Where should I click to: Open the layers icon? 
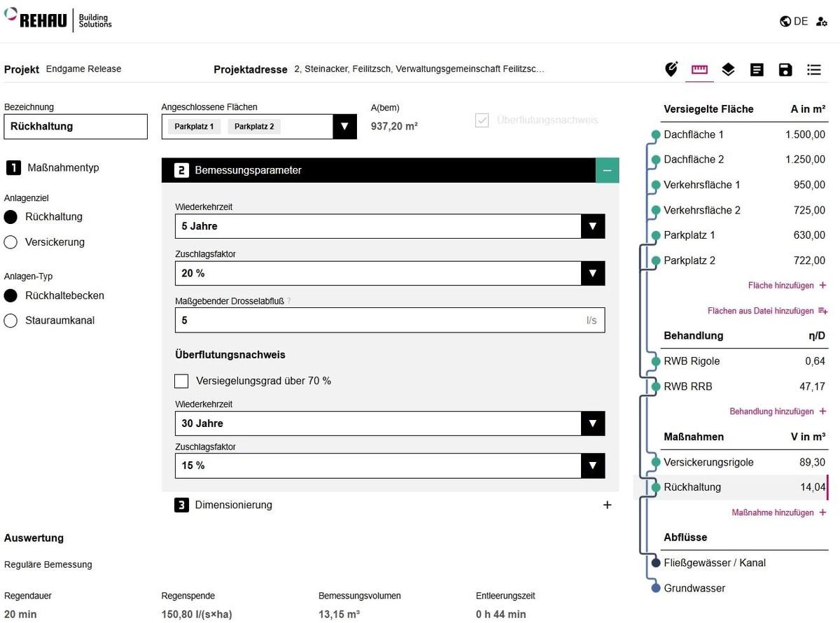coord(728,69)
